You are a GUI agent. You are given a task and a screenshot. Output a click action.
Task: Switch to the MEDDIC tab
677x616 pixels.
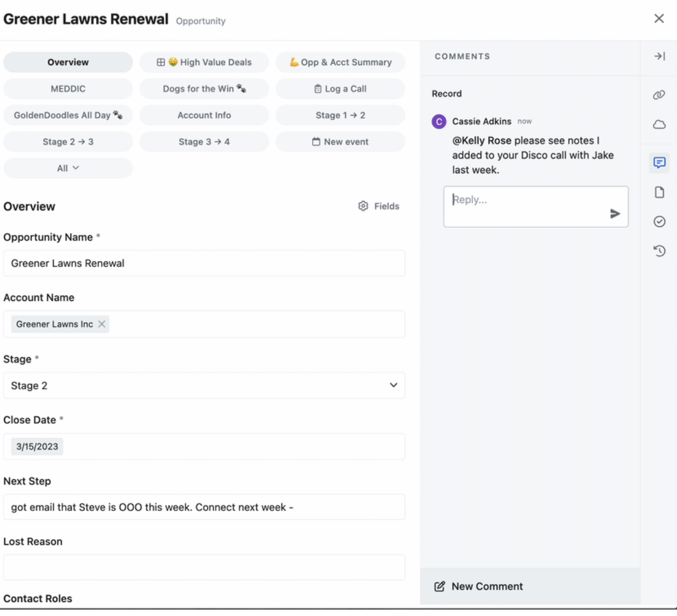point(68,89)
